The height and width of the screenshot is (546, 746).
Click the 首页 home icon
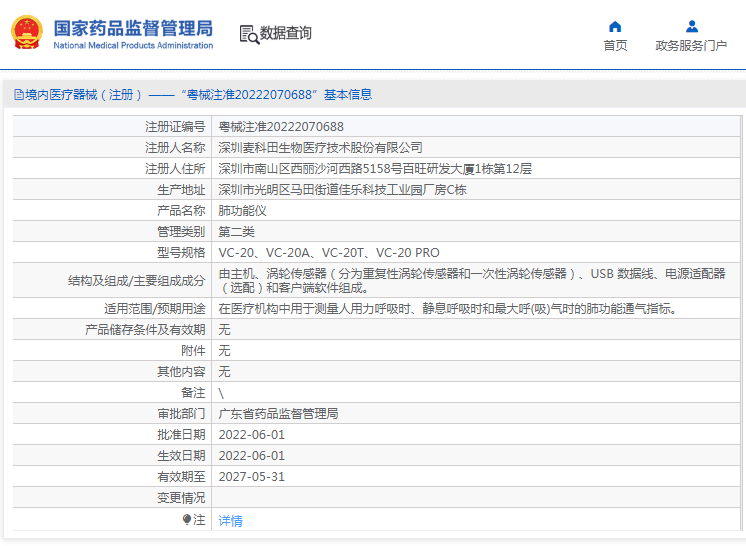point(615,26)
